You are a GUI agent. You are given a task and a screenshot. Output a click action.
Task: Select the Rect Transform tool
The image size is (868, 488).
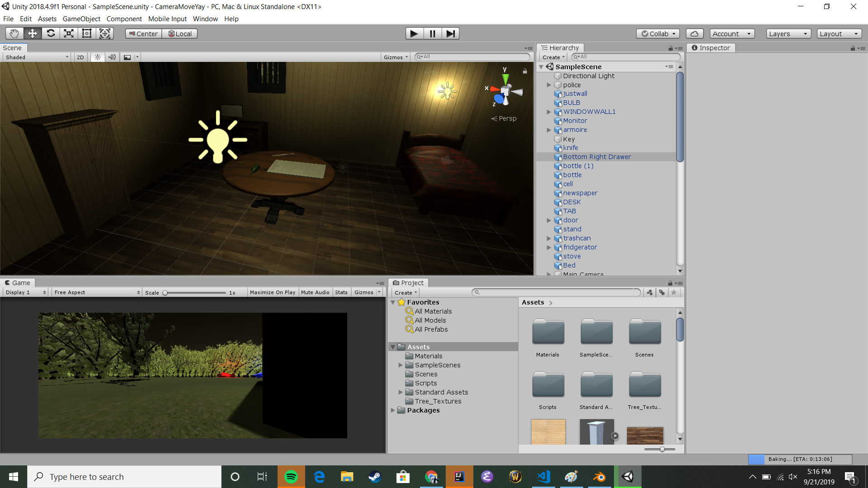point(87,33)
